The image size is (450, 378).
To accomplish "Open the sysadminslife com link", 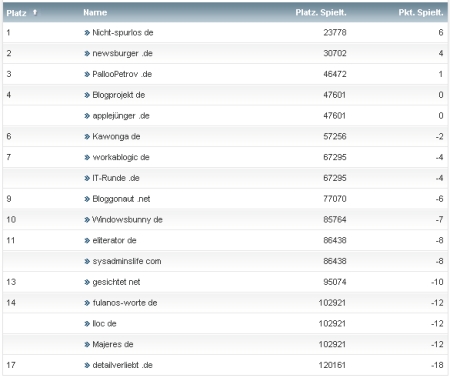I will [x=127, y=261].
